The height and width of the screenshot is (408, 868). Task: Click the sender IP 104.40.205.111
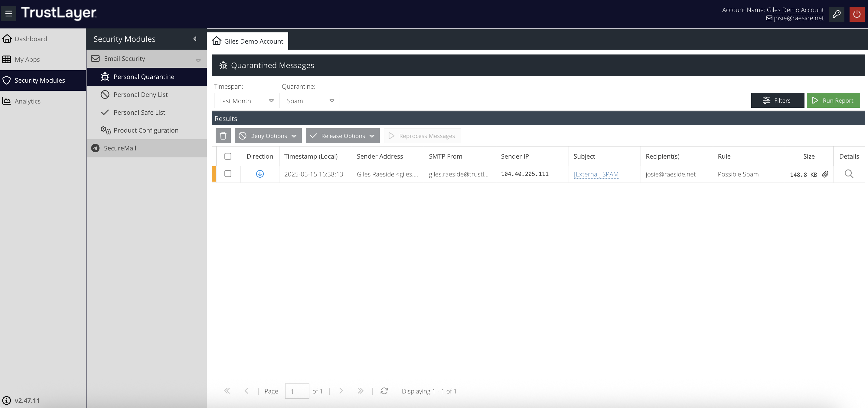(525, 174)
